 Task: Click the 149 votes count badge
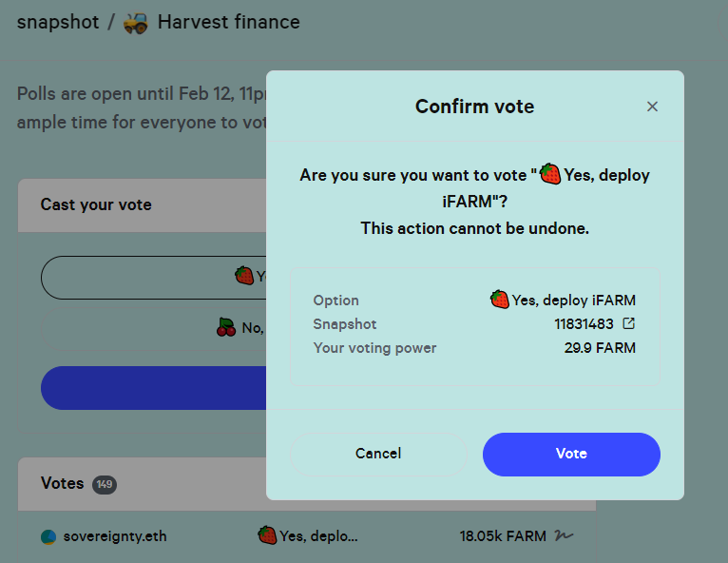click(105, 484)
